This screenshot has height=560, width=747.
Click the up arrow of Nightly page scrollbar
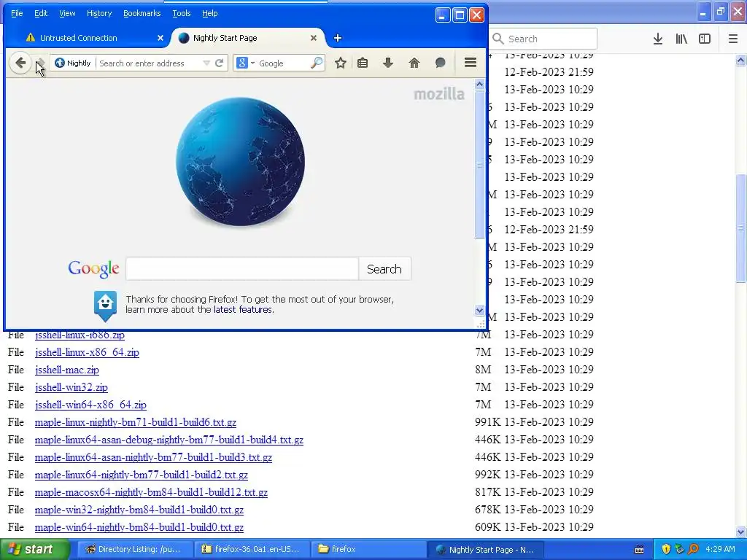(480, 85)
